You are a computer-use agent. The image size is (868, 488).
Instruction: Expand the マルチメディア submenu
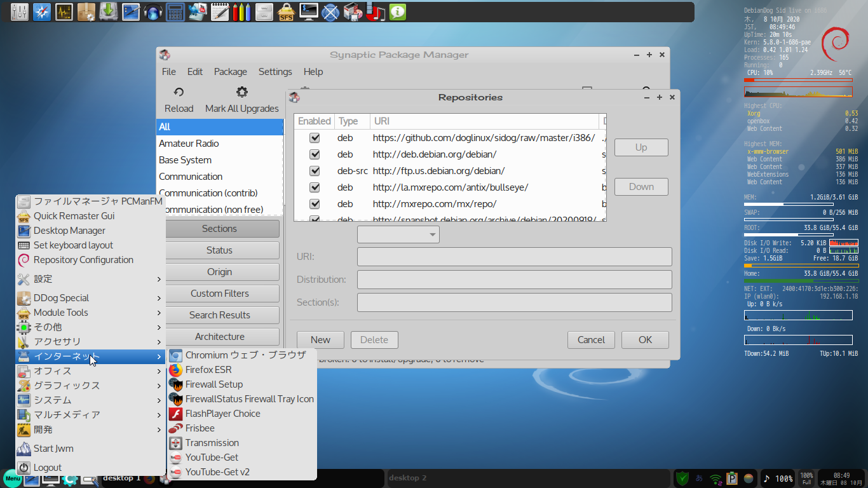click(90, 415)
